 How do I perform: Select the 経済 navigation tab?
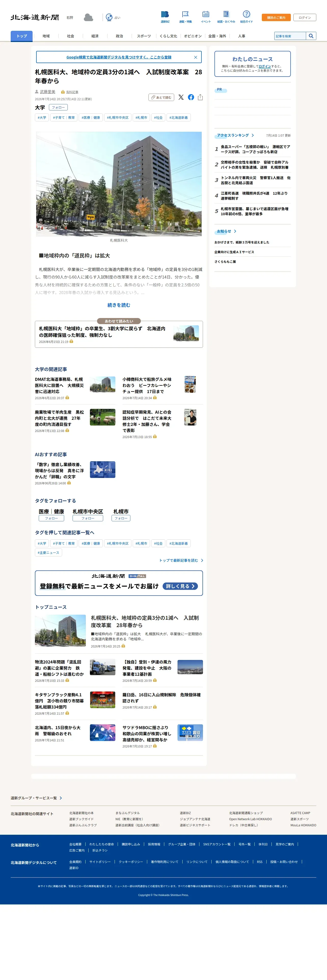tap(95, 36)
